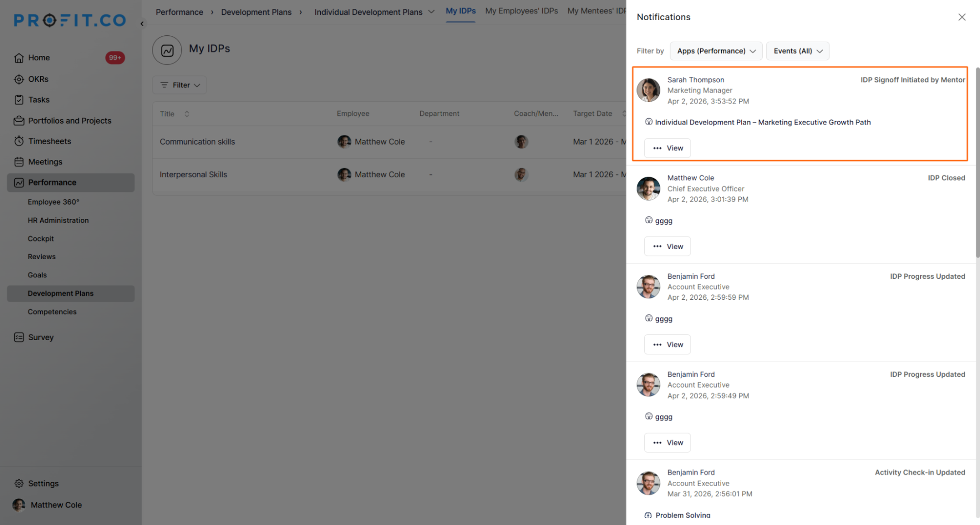Select Cockpit from Performance submenu
This screenshot has height=525, width=980.
coord(41,238)
